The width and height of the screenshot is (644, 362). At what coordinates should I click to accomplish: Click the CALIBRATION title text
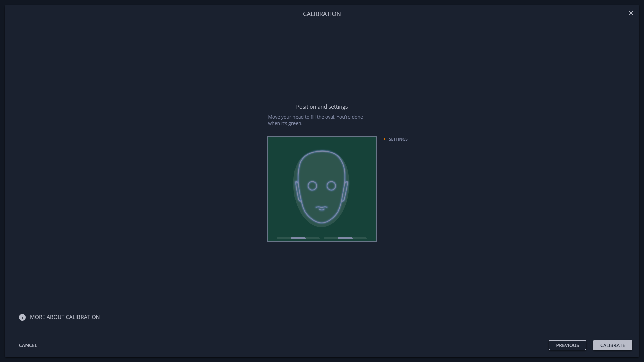point(322,14)
